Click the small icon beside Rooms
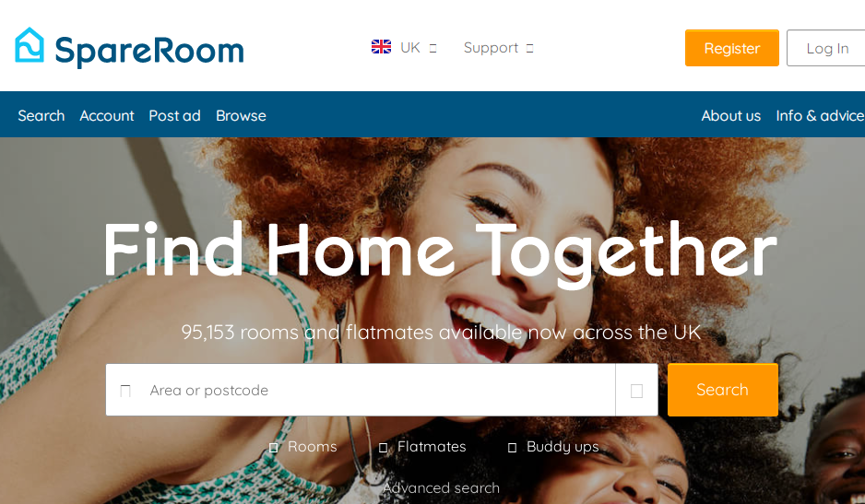The height and width of the screenshot is (504, 865). pyautogui.click(x=273, y=447)
